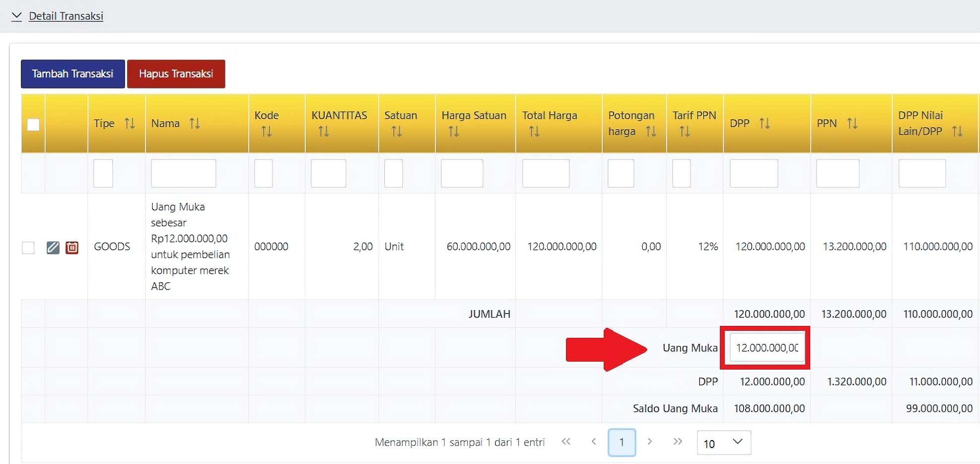Check the GOODS row checkbox
The image size is (980, 464).
coord(28,247)
